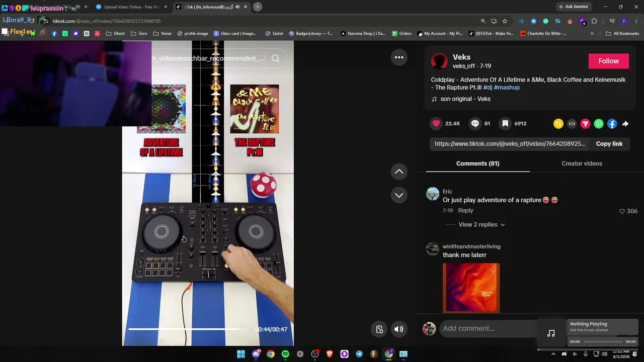Open the Charlotte De Witte bookmark
The height and width of the screenshot is (362, 644).
[x=543, y=34]
